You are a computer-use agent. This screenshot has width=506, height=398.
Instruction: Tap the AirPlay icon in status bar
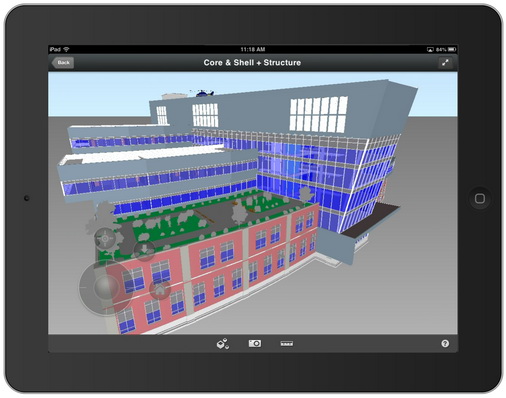(430, 49)
